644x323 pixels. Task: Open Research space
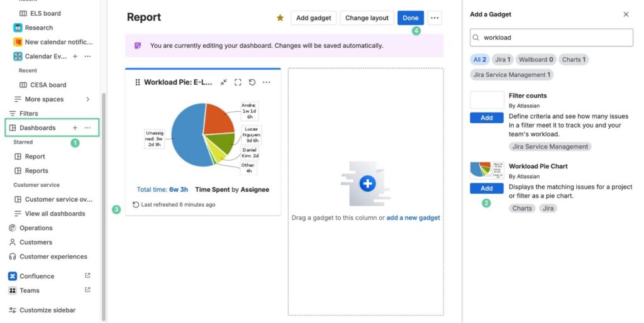38,28
